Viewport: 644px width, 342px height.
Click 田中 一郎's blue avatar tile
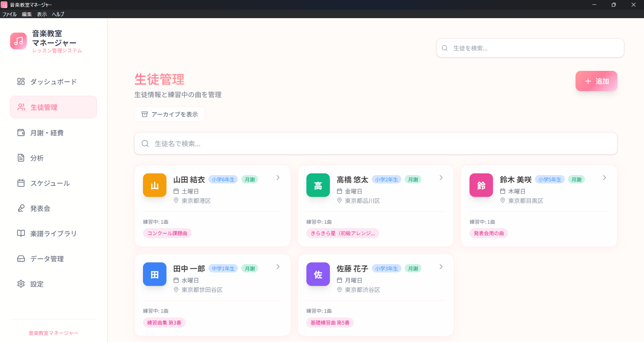[x=154, y=274]
